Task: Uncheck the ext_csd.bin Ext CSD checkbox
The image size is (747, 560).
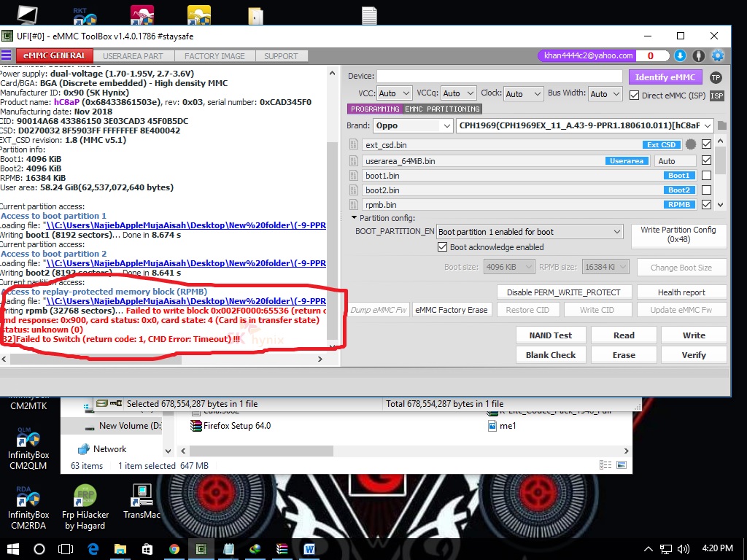Action: click(x=706, y=144)
